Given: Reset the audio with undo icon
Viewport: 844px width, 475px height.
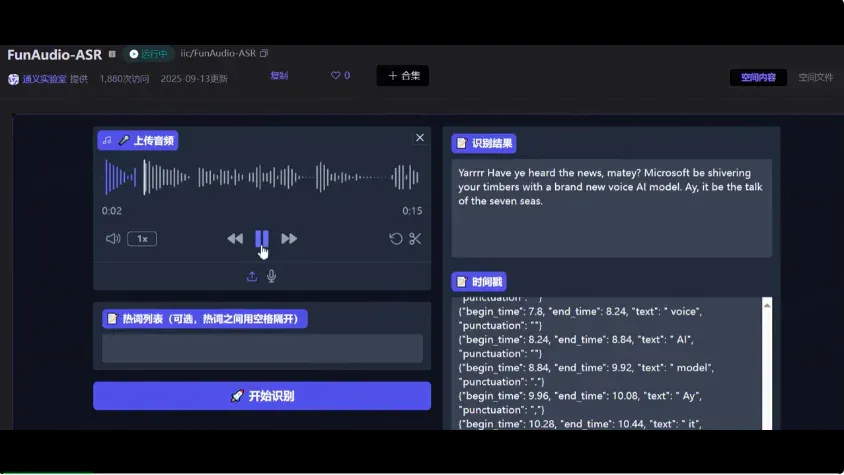Looking at the screenshot, I should pos(396,239).
